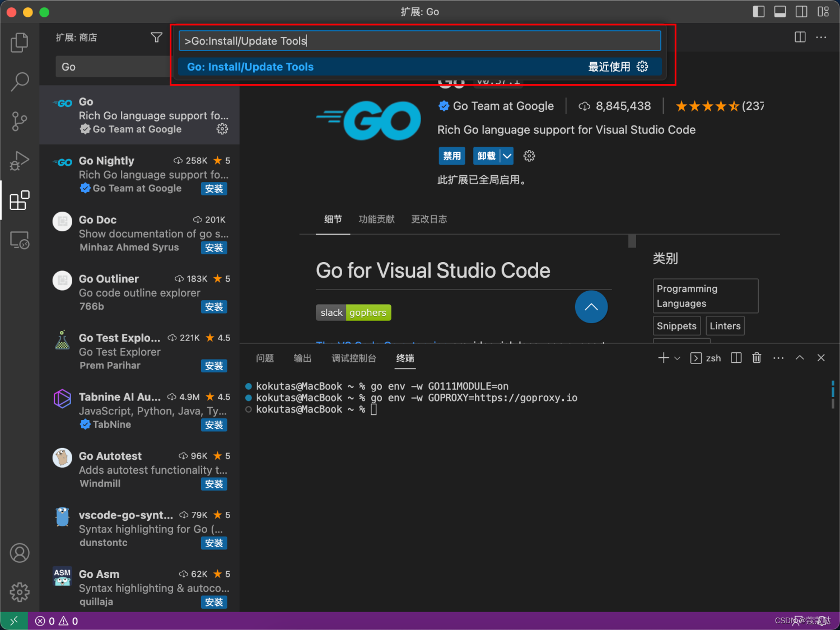Click the slack gophers badge
This screenshot has width=840, height=630.
tap(353, 312)
